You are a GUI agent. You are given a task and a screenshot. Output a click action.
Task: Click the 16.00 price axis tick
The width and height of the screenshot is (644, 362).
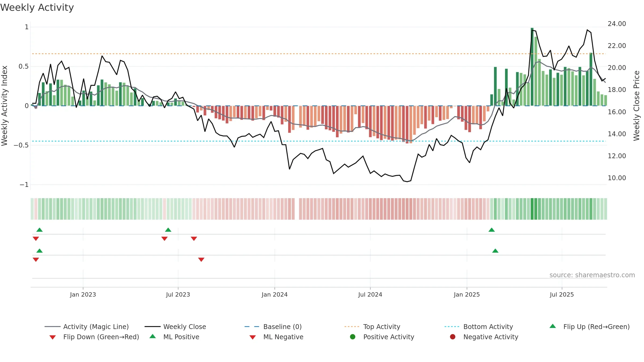(617, 112)
